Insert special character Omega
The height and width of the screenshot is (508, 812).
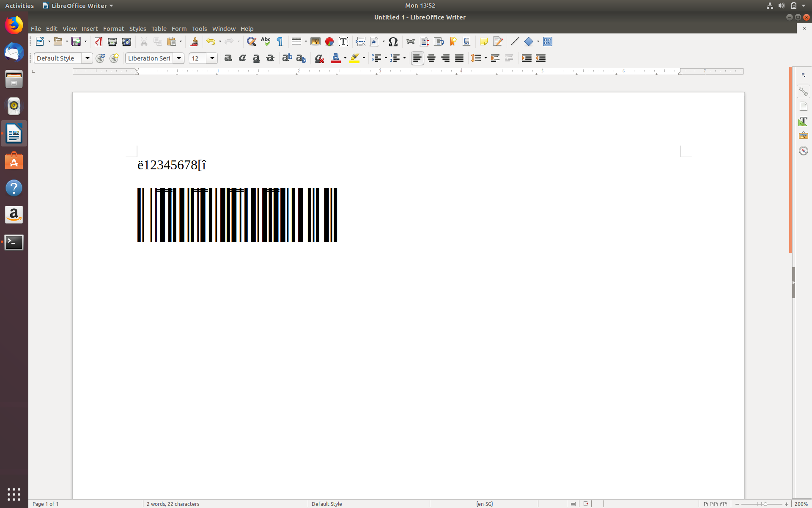click(x=393, y=41)
